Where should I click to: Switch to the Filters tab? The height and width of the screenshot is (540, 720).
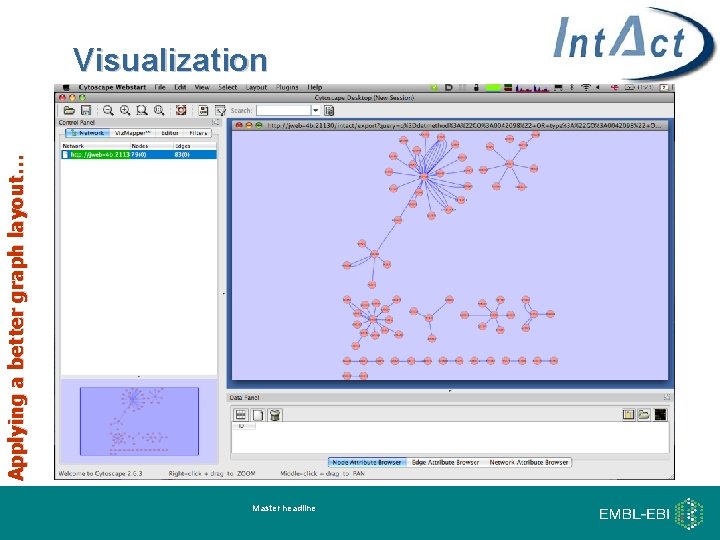[x=198, y=133]
